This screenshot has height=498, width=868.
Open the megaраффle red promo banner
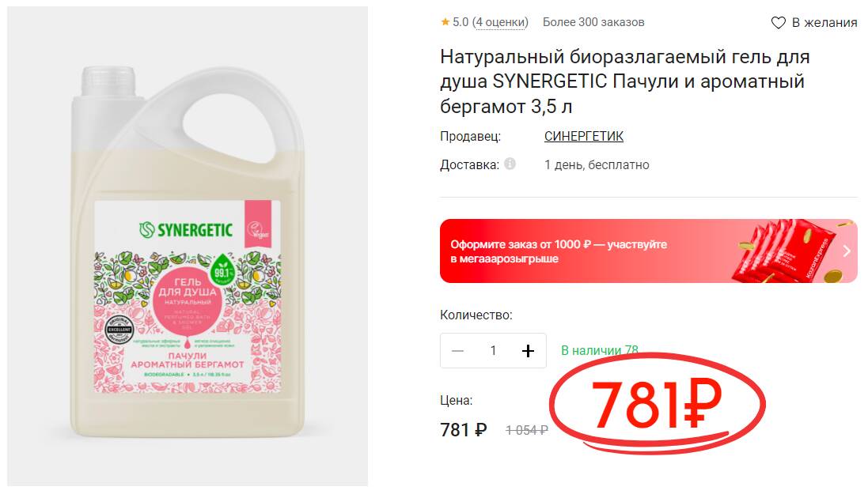[x=648, y=251]
